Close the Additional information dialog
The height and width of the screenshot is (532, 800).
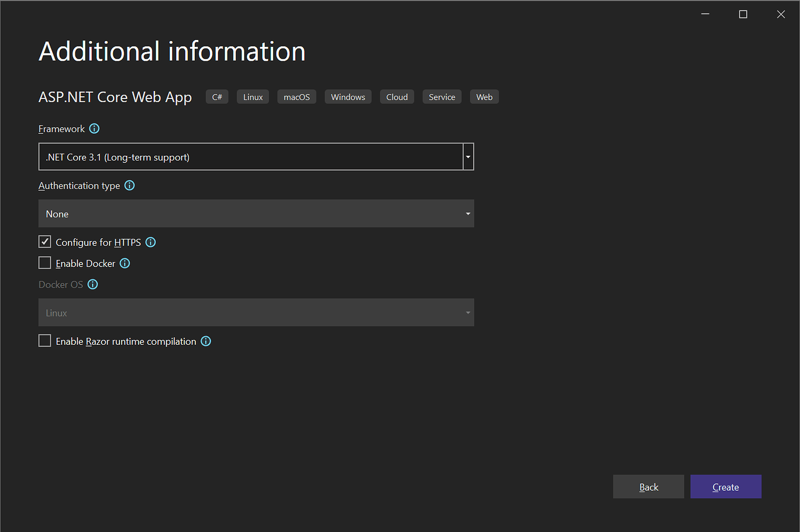[x=781, y=14]
